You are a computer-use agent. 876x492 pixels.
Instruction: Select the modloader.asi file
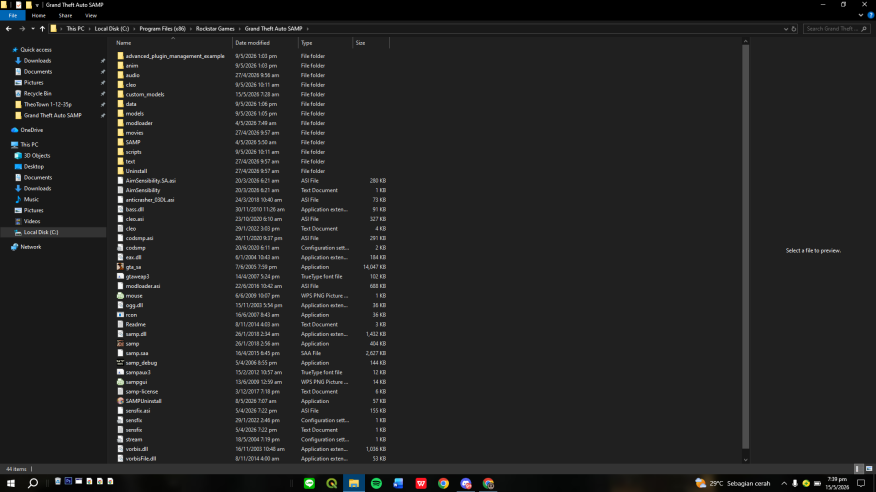point(142,286)
